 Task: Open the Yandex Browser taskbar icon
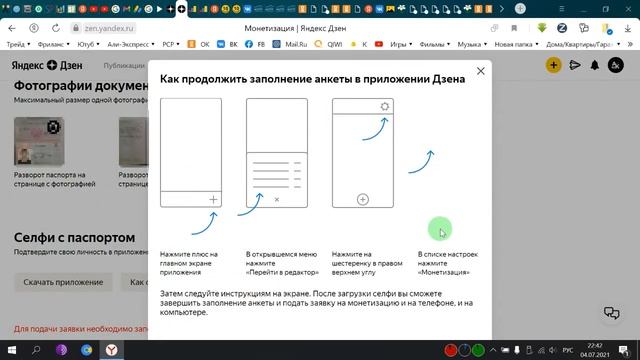pos(111,350)
